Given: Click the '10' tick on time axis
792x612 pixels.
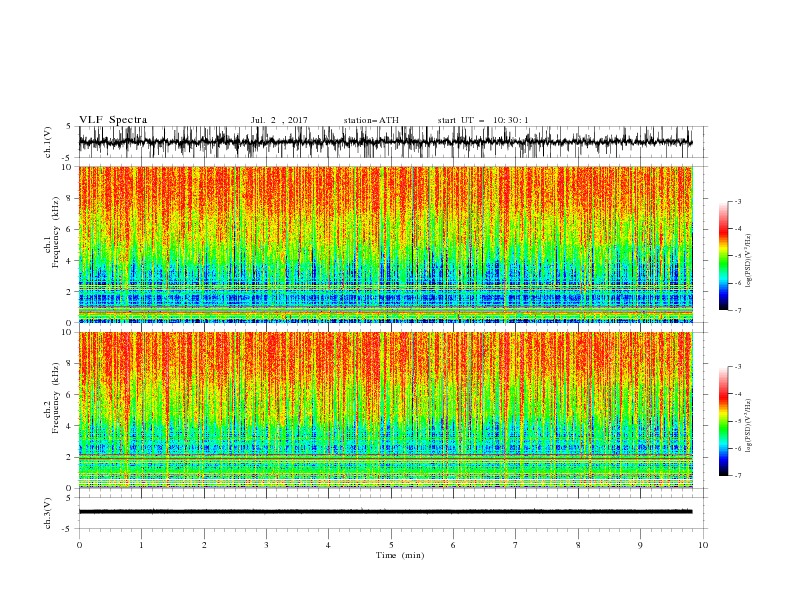Looking at the screenshot, I should pyautogui.click(x=703, y=545).
